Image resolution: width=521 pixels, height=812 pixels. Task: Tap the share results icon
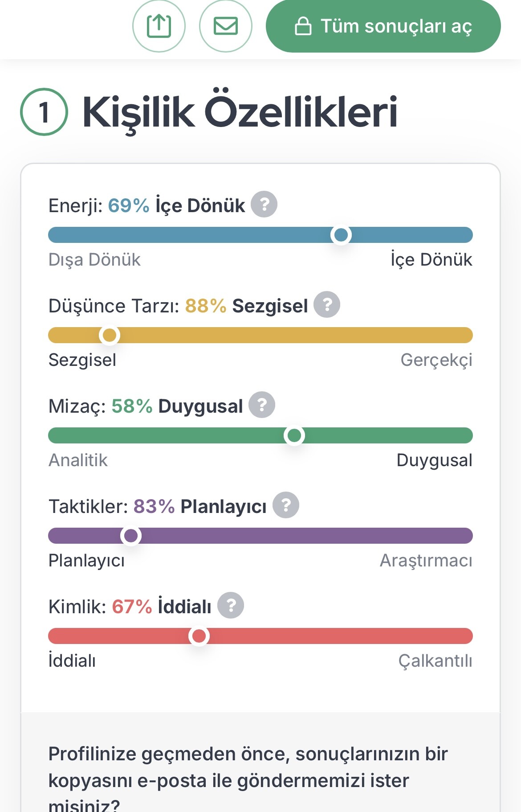tap(159, 26)
